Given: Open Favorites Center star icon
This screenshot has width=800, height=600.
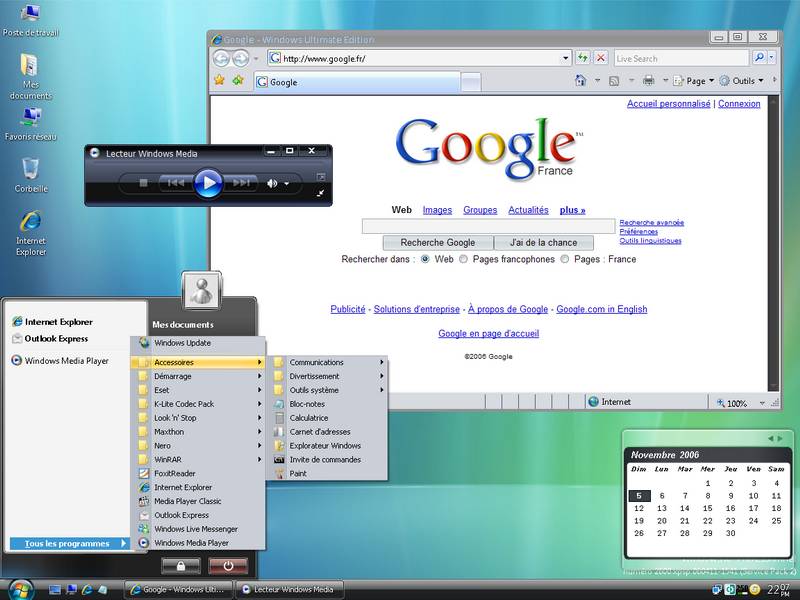Looking at the screenshot, I should [219, 80].
